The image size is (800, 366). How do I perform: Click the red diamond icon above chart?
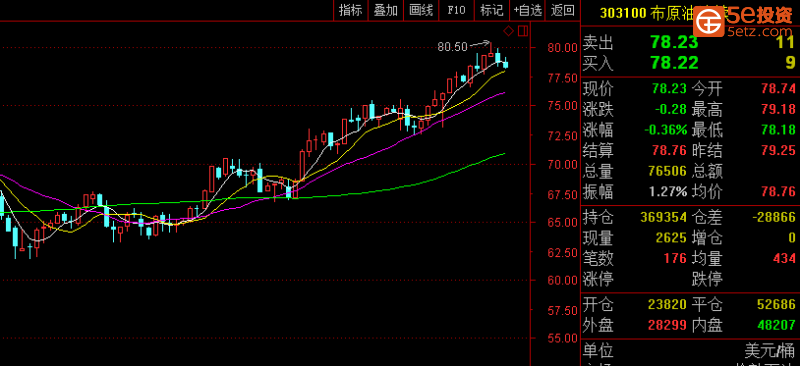point(508,32)
